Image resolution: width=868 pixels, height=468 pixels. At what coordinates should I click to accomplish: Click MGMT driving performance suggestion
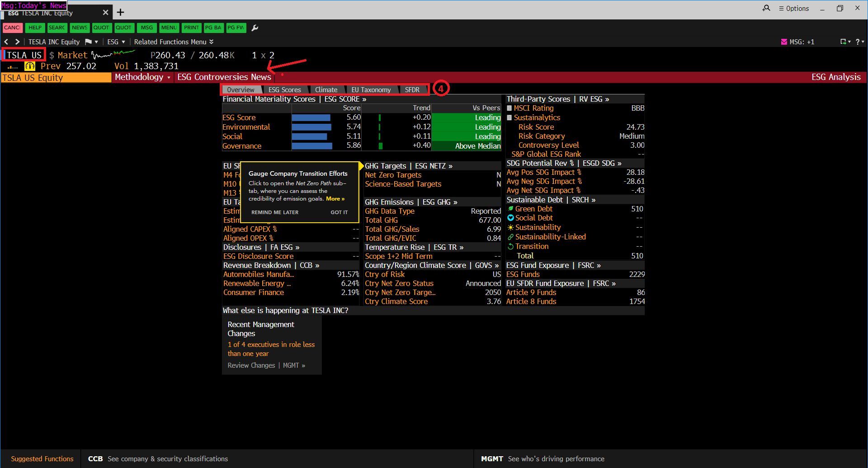tap(542, 459)
